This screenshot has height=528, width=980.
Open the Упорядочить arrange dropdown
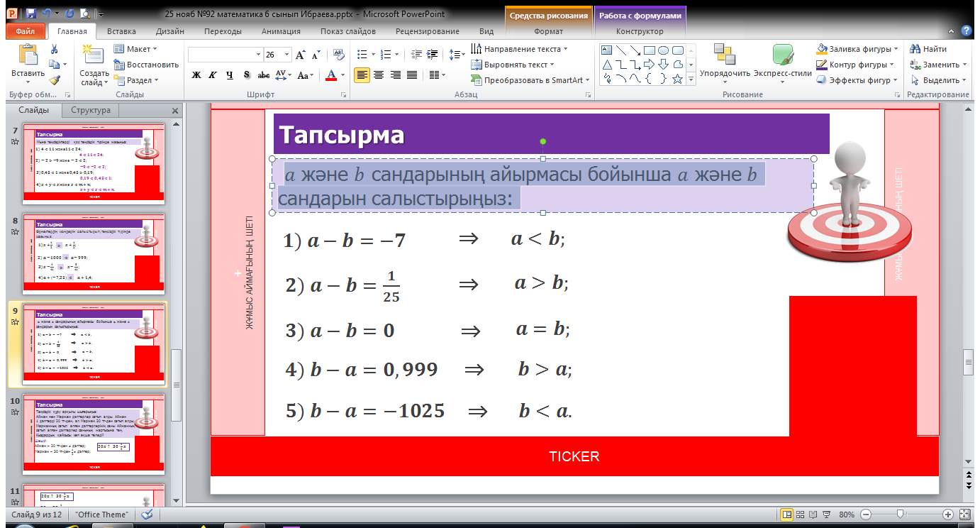pyautogui.click(x=725, y=63)
